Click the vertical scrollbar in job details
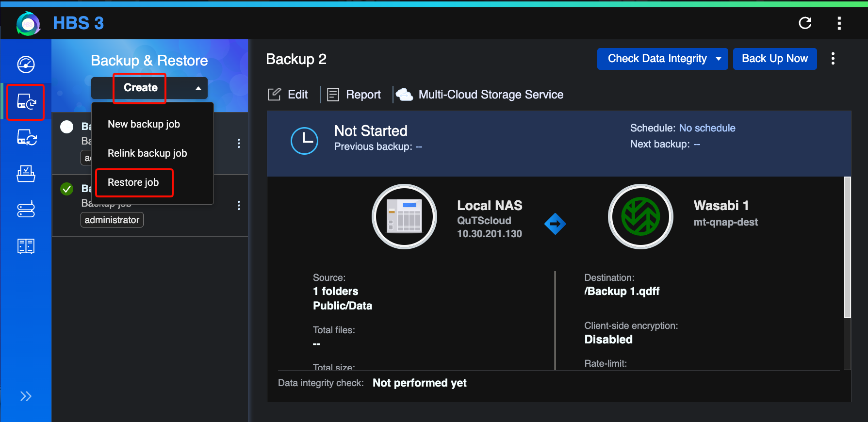 [847, 247]
